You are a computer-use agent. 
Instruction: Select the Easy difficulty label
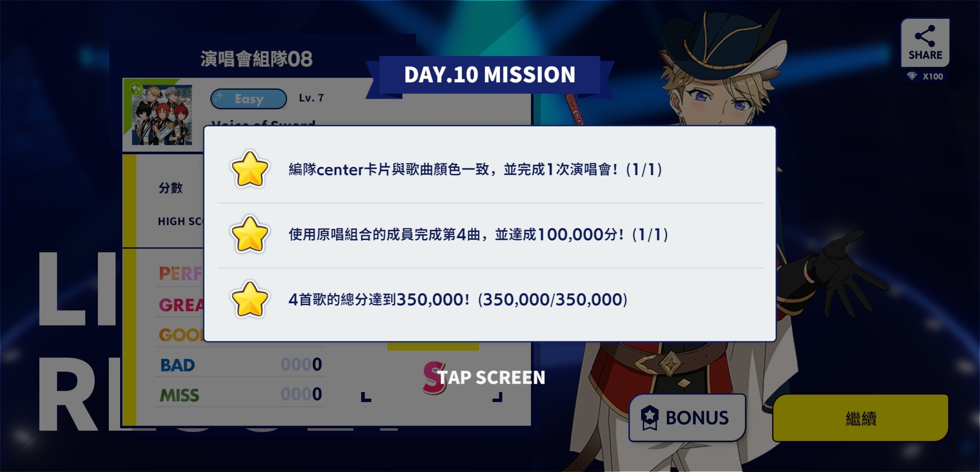[248, 99]
